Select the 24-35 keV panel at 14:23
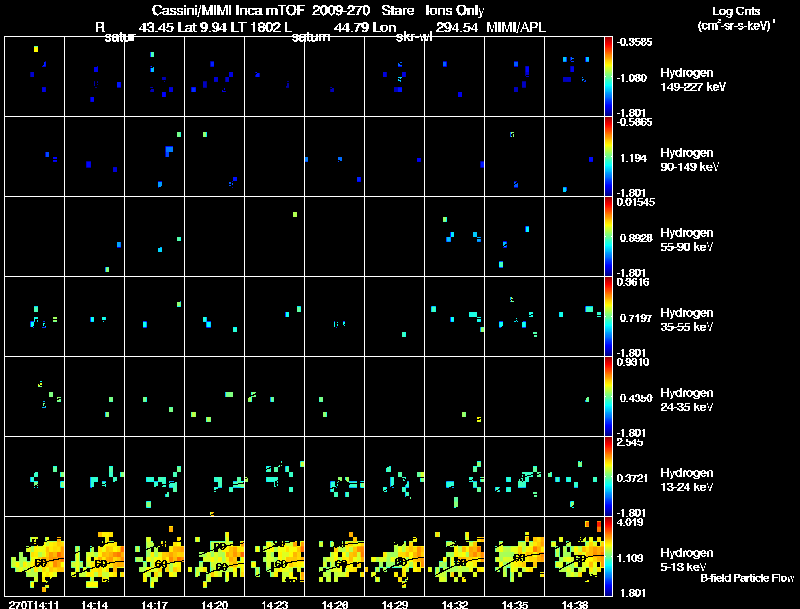The image size is (800, 609). 274,397
